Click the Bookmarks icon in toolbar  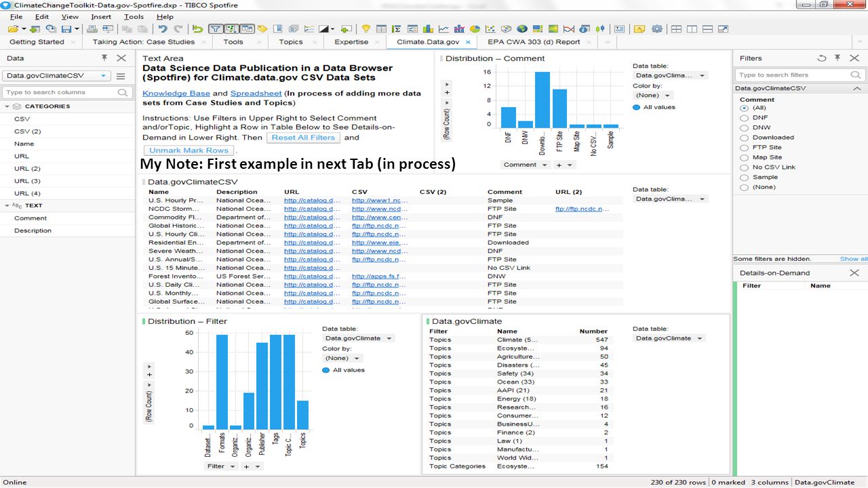(x=278, y=29)
